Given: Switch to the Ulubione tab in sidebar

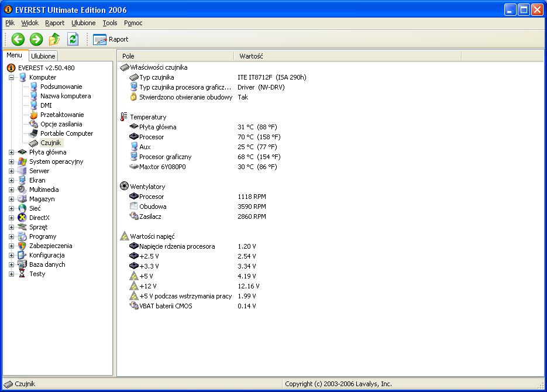Looking at the screenshot, I should pyautogui.click(x=43, y=56).
